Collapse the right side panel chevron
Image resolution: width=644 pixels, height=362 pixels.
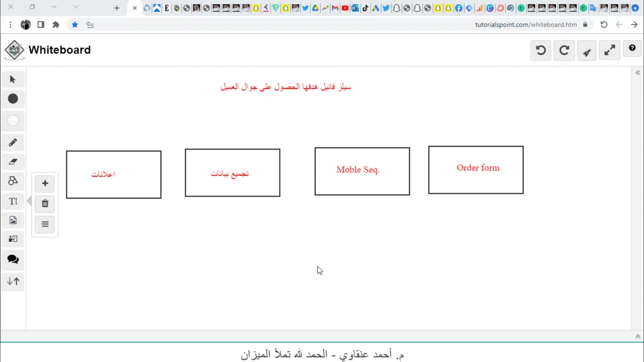[637, 73]
